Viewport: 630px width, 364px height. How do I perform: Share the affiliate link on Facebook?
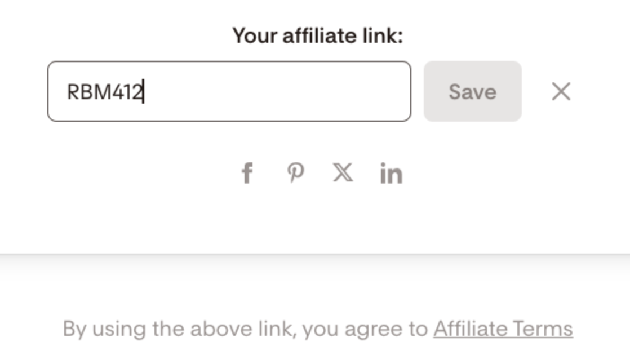point(247,174)
